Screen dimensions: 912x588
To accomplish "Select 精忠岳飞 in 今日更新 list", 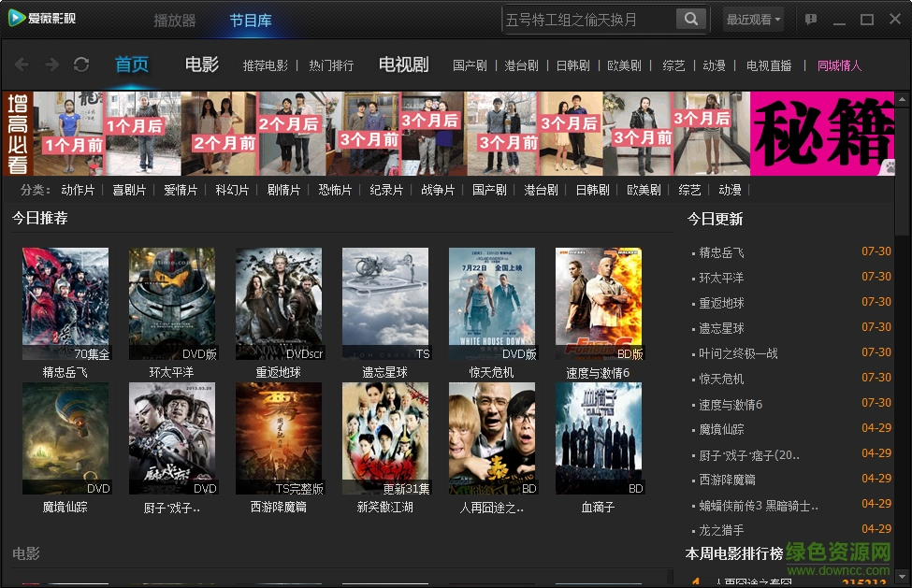I will tap(721, 252).
